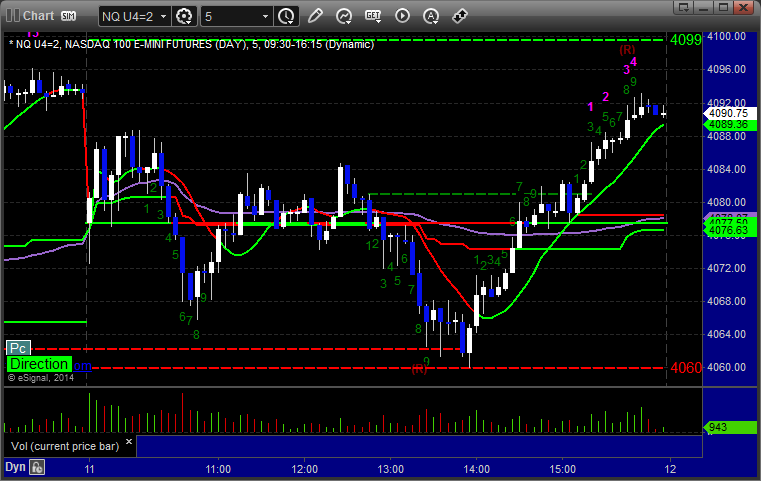Open the symbol settings gear

point(184,17)
